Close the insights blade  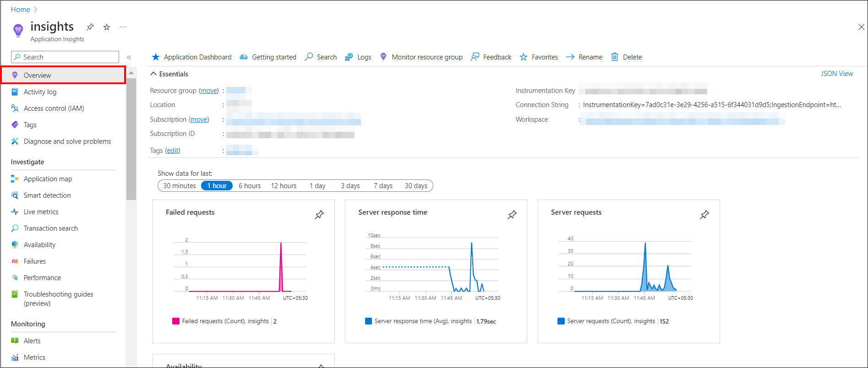861,27
